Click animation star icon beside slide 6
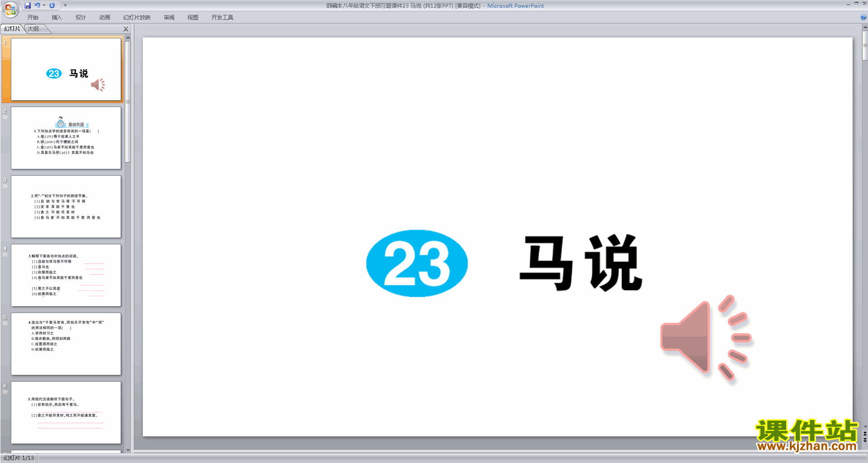Image resolution: width=868 pixels, height=463 pixels. 5,392
